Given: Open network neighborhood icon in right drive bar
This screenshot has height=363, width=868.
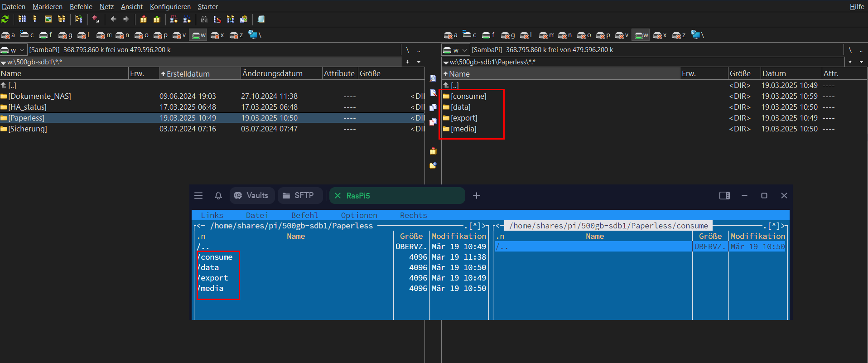Looking at the screenshot, I should (697, 35).
